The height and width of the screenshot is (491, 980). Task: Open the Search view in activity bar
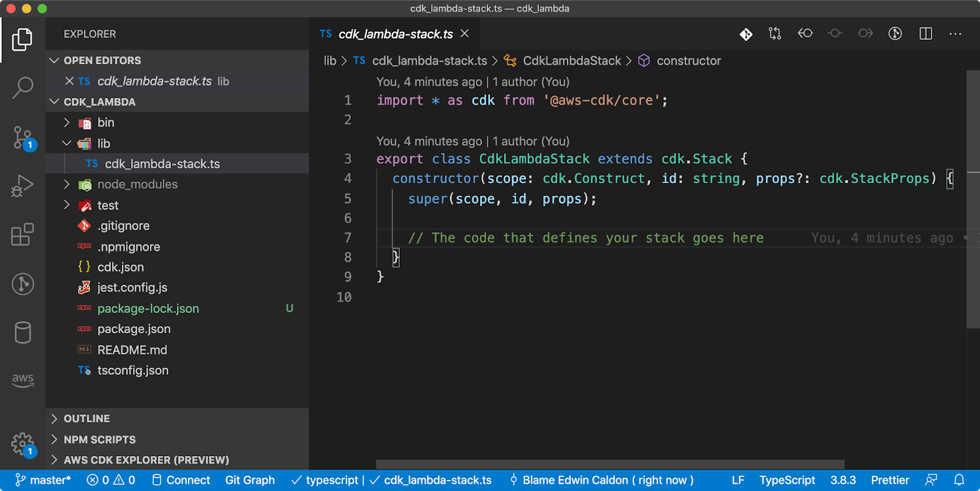(23, 88)
